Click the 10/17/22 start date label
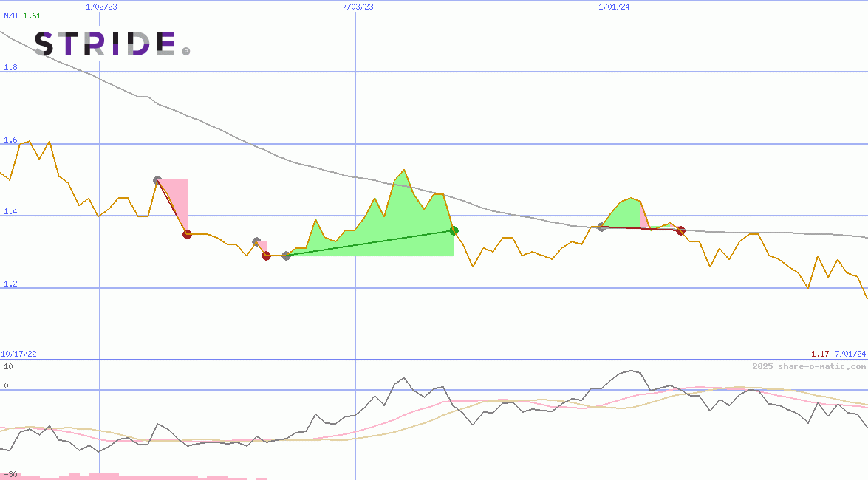868x480 pixels. point(19,354)
